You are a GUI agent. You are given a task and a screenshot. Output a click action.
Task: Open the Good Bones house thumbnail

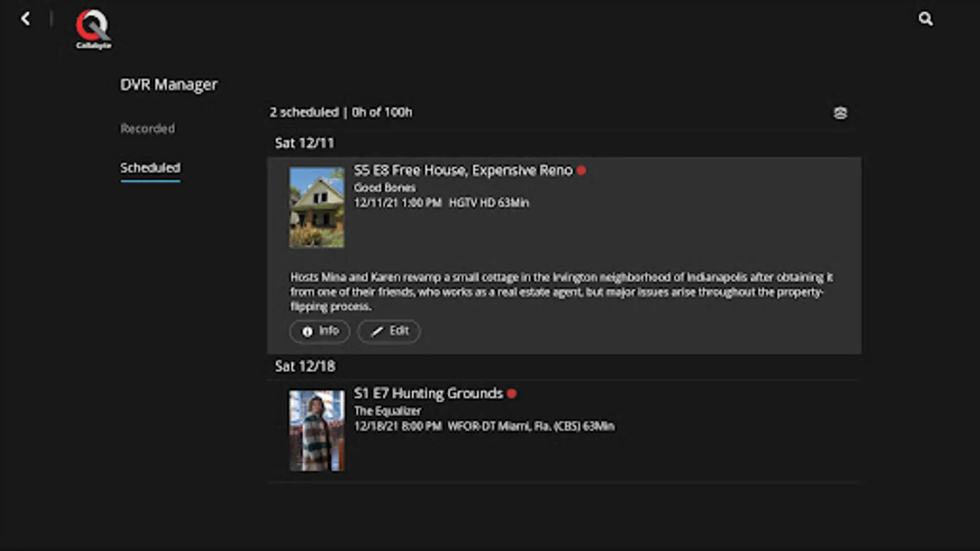pos(317,208)
